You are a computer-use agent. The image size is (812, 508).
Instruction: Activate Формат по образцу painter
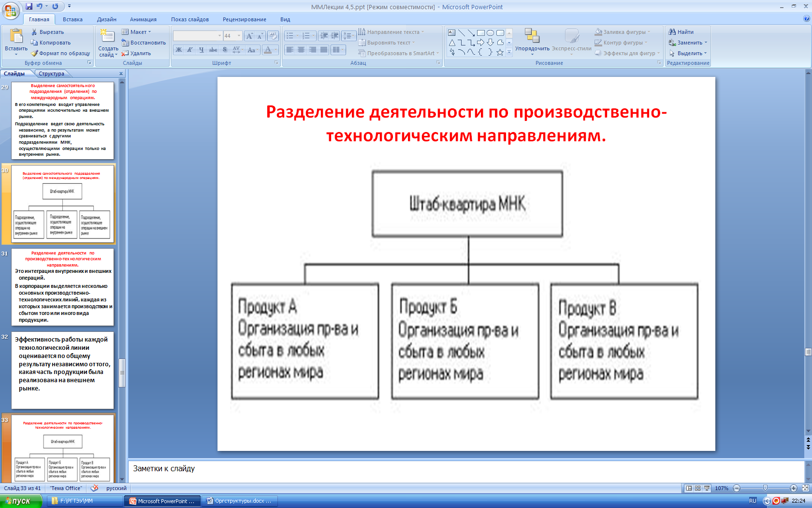60,53
